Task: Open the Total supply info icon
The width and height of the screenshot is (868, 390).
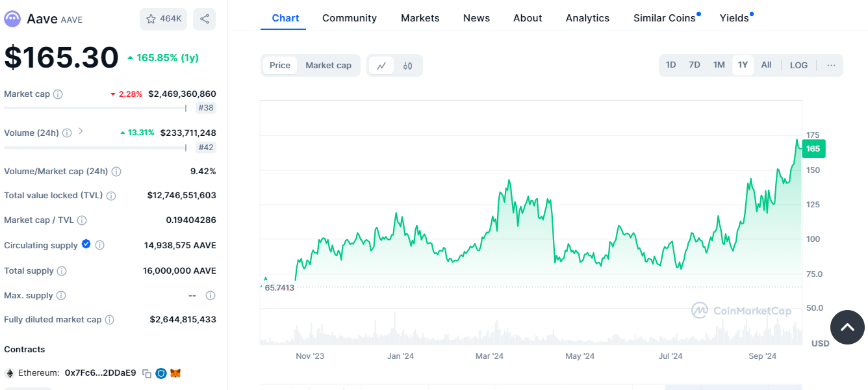Action: 62,271
